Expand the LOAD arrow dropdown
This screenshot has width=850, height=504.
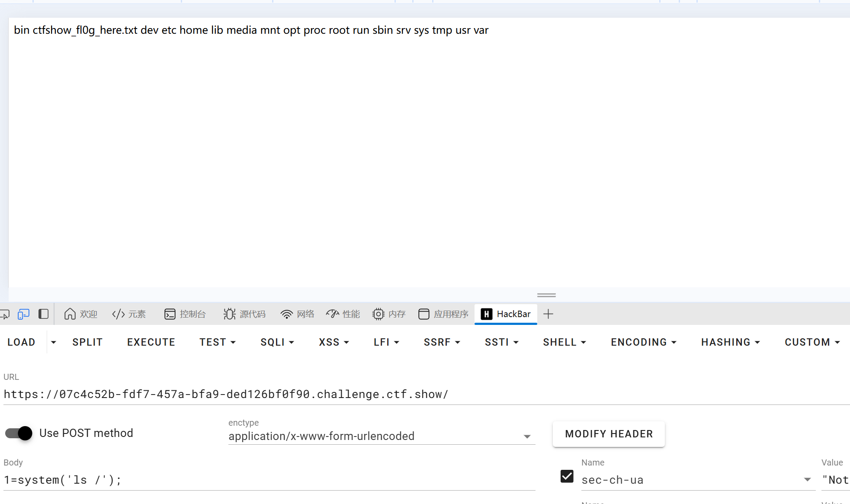(53, 342)
